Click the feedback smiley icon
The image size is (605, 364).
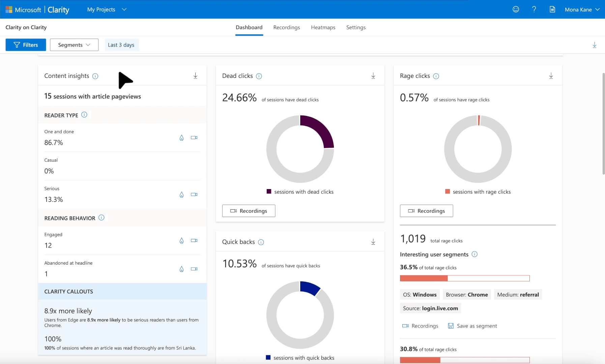point(516,9)
